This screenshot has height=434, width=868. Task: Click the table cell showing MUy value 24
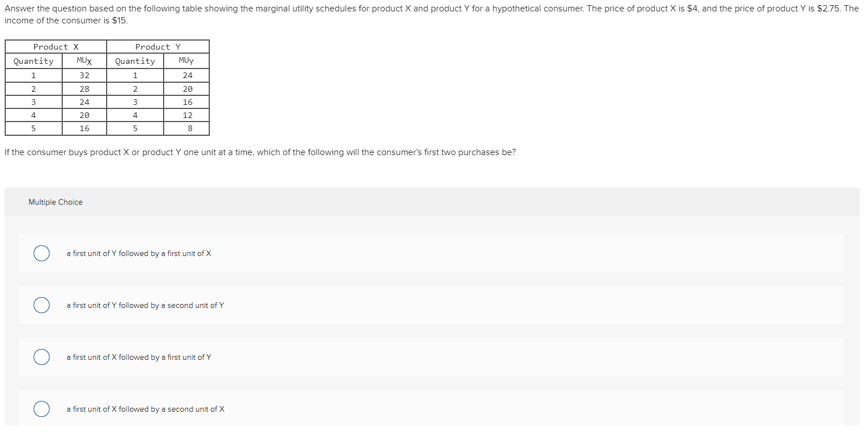click(186, 75)
